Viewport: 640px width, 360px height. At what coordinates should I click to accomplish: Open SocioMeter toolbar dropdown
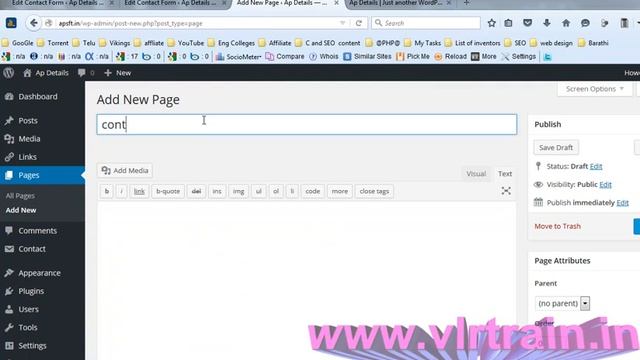pyautogui.click(x=238, y=57)
